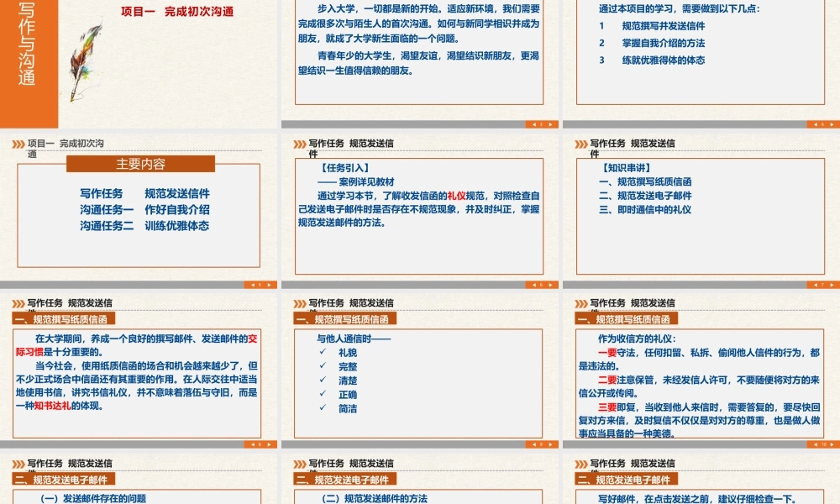
Task: Click the check mark bullet beside 礼貌
Action: coord(323,352)
